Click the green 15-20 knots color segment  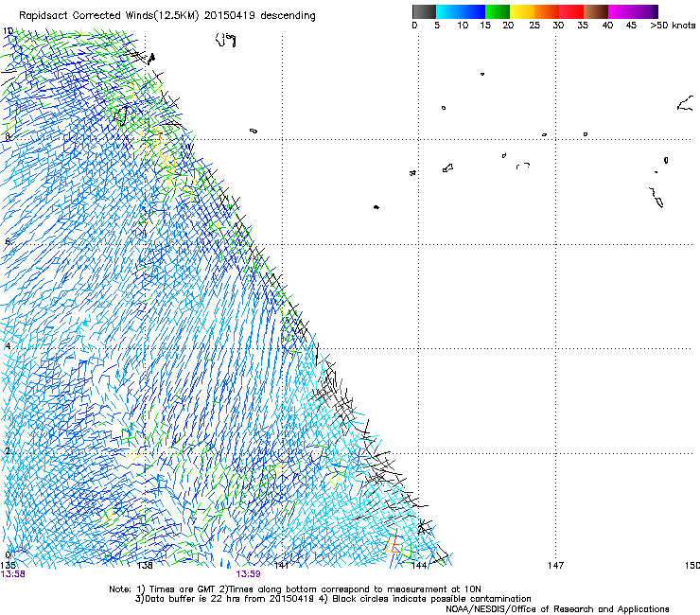point(498,11)
